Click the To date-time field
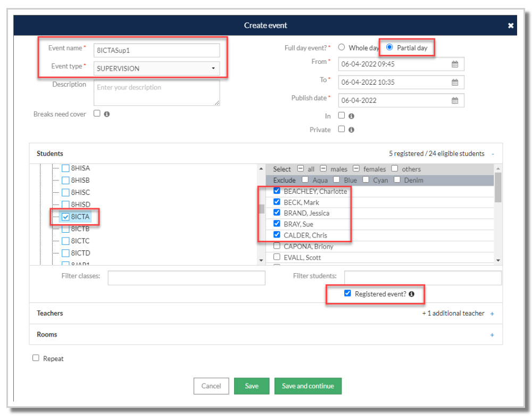Image resolution: width=532 pixels, height=418 pixels. point(401,82)
